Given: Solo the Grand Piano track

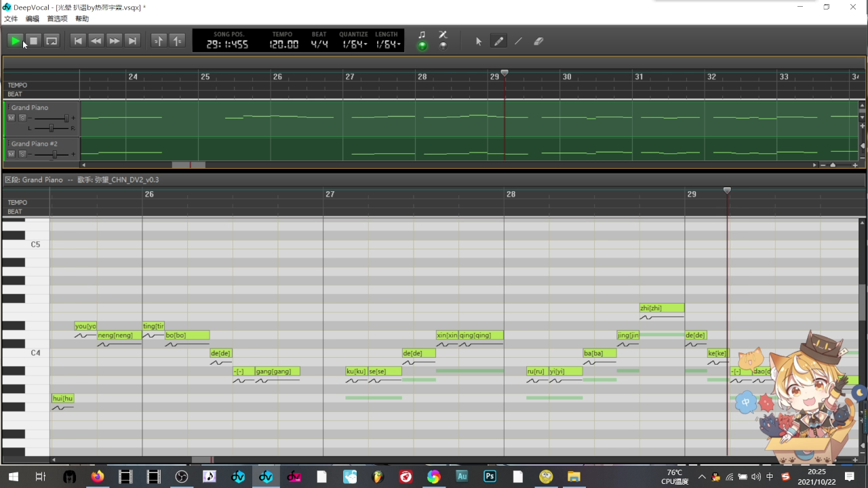Looking at the screenshot, I should [22, 118].
